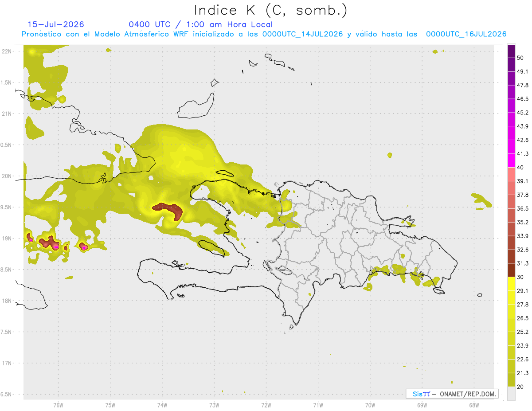Click the '73W' longitude label
The width and height of the screenshot is (532, 411).
tap(214, 405)
